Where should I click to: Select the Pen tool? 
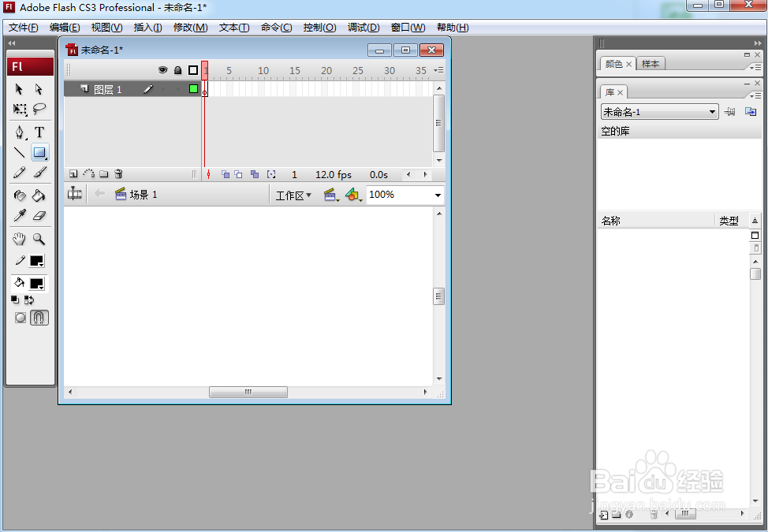[20, 132]
